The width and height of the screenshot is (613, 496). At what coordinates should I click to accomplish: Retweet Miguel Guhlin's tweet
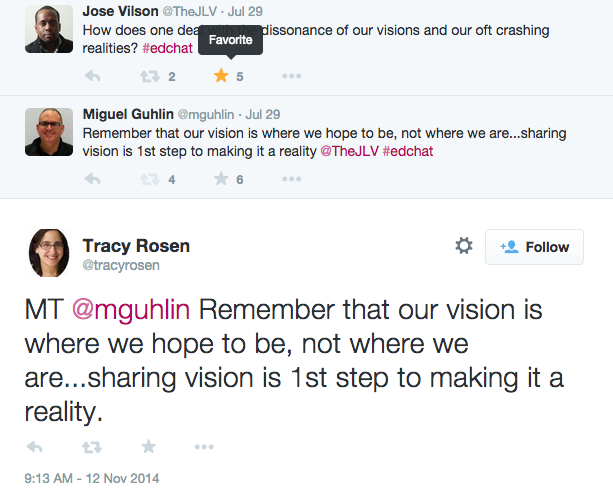(x=150, y=179)
